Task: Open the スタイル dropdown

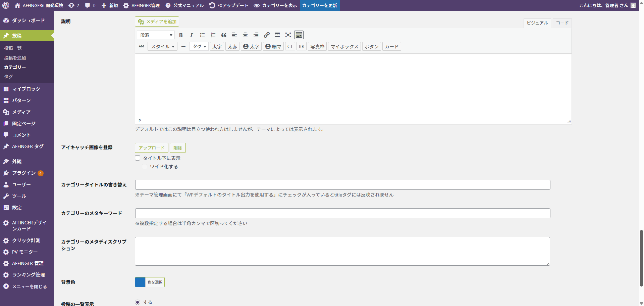Action: point(162,46)
